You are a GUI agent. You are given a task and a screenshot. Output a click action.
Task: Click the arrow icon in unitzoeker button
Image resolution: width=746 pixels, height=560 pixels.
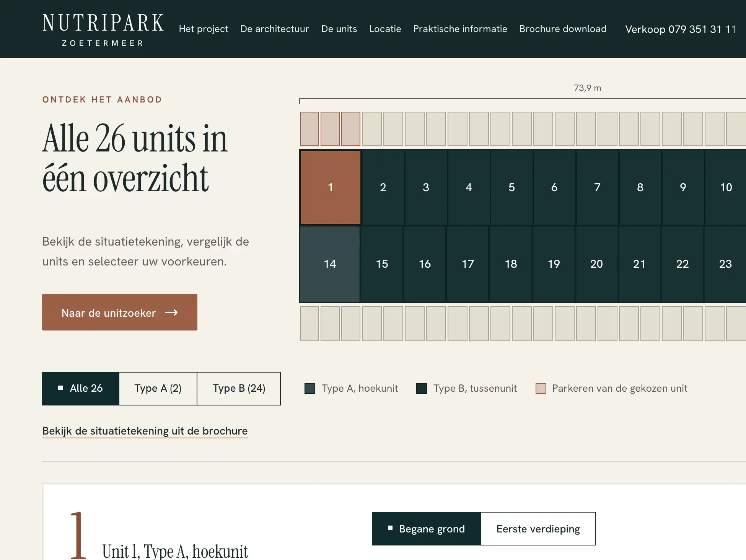[171, 313]
